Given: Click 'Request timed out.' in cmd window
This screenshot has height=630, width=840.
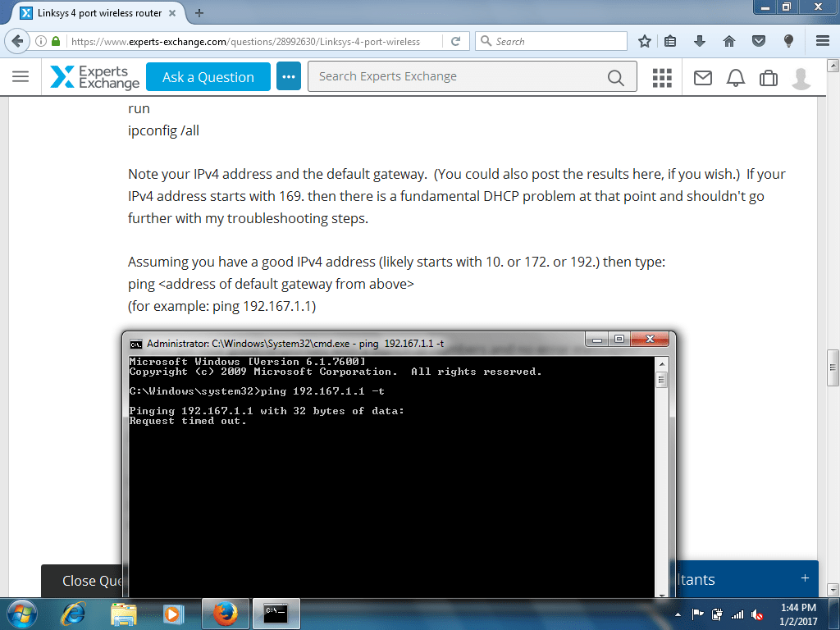Looking at the screenshot, I should [x=188, y=421].
